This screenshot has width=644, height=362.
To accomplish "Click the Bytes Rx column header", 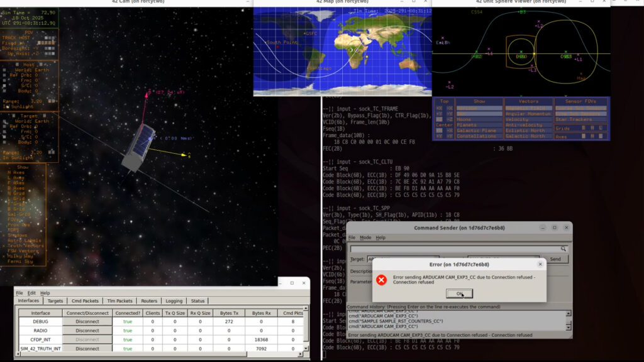I will point(261,313).
